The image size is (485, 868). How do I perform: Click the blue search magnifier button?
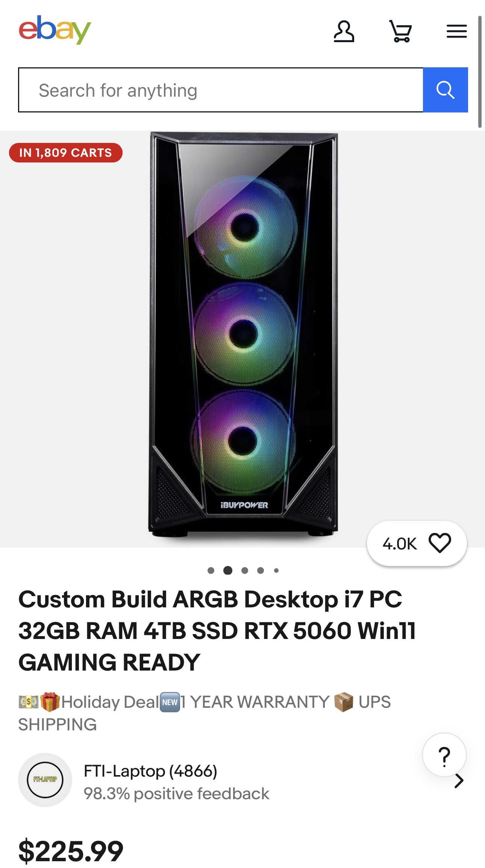pos(445,90)
